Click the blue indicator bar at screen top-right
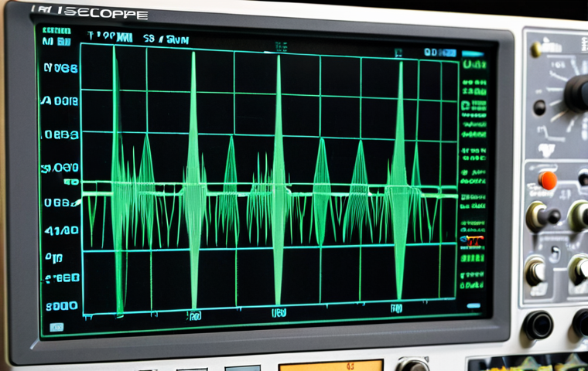This screenshot has height=371, width=588. (x=473, y=54)
